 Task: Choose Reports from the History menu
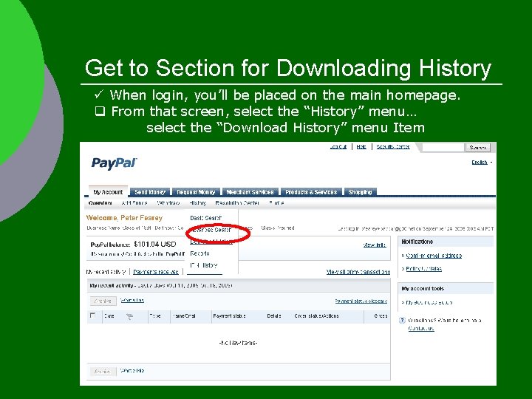(x=199, y=253)
